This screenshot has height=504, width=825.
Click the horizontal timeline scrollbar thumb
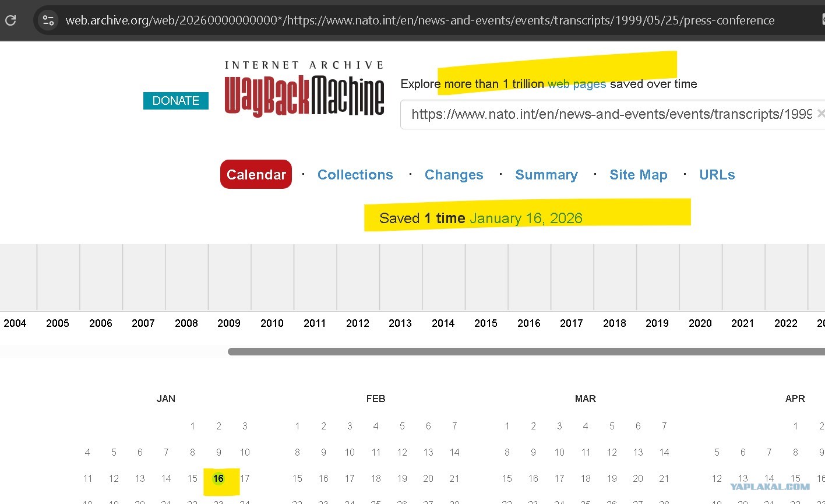tap(526, 352)
